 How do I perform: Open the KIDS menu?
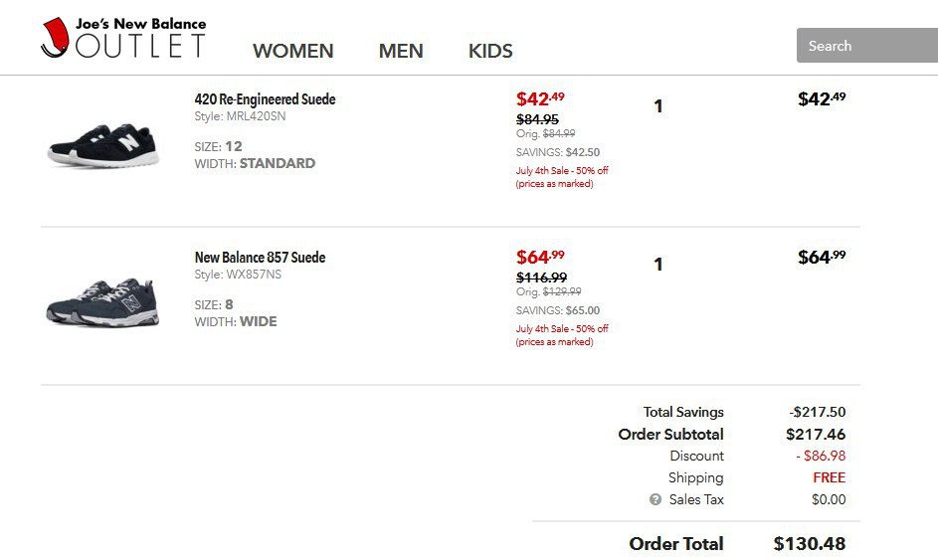[490, 51]
